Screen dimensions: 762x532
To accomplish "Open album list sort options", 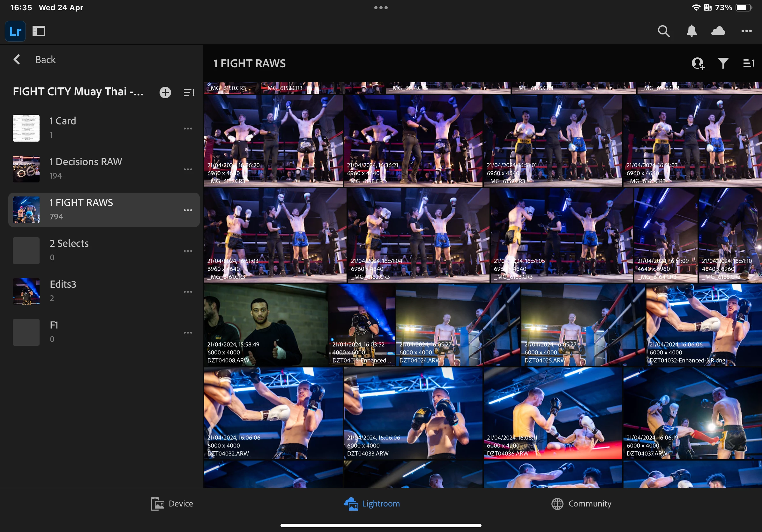I will (x=189, y=92).
